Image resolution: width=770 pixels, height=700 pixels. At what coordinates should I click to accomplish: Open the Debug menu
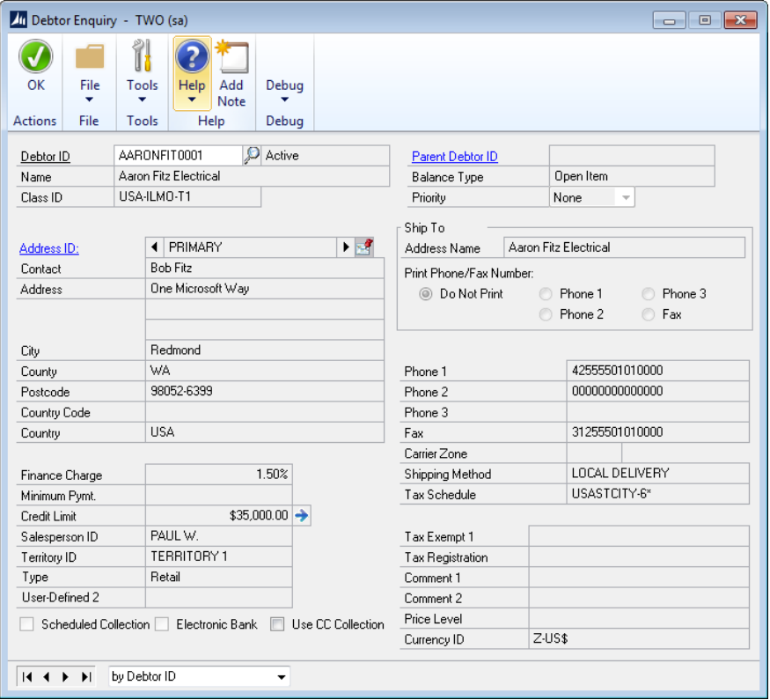(x=284, y=91)
